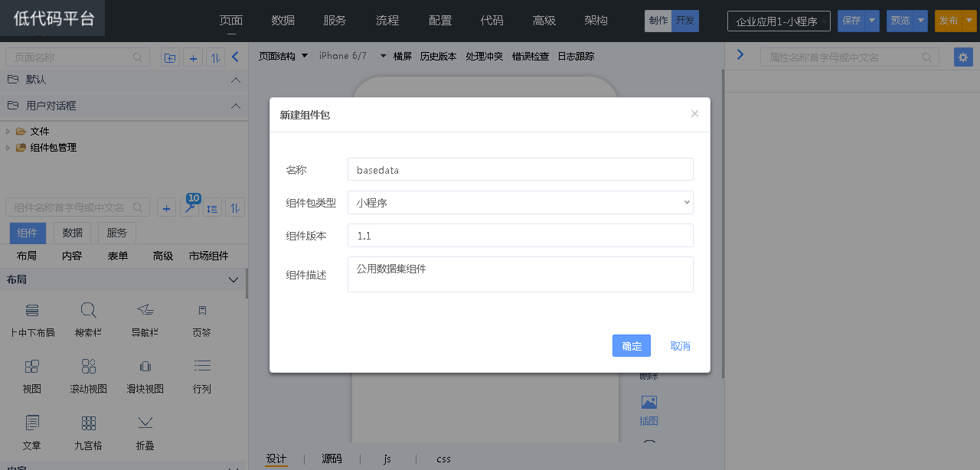Select the 九宫格 grid component icon
Screen dimensions: 980x470
[x=88, y=423]
